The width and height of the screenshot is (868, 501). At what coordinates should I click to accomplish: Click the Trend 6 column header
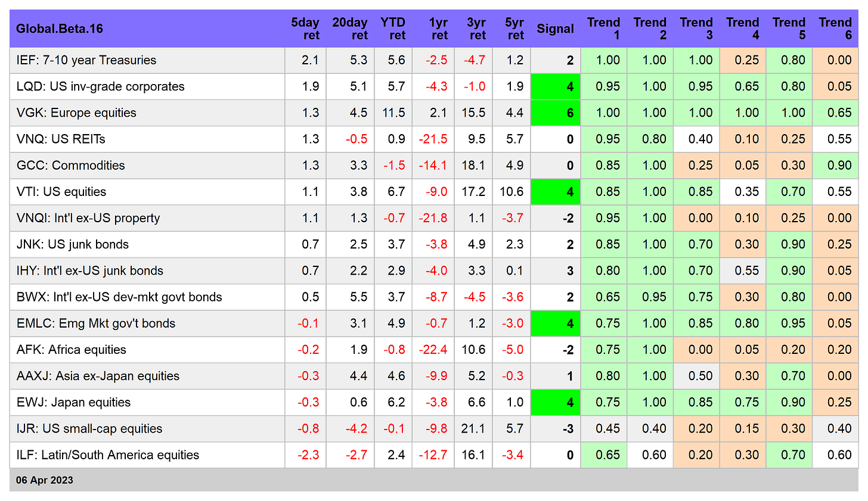[835, 29]
